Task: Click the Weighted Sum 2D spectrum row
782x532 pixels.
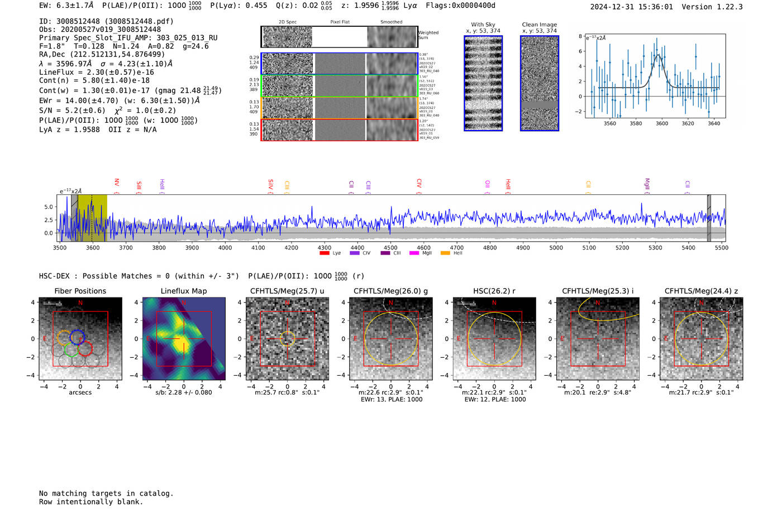Action: (x=340, y=37)
